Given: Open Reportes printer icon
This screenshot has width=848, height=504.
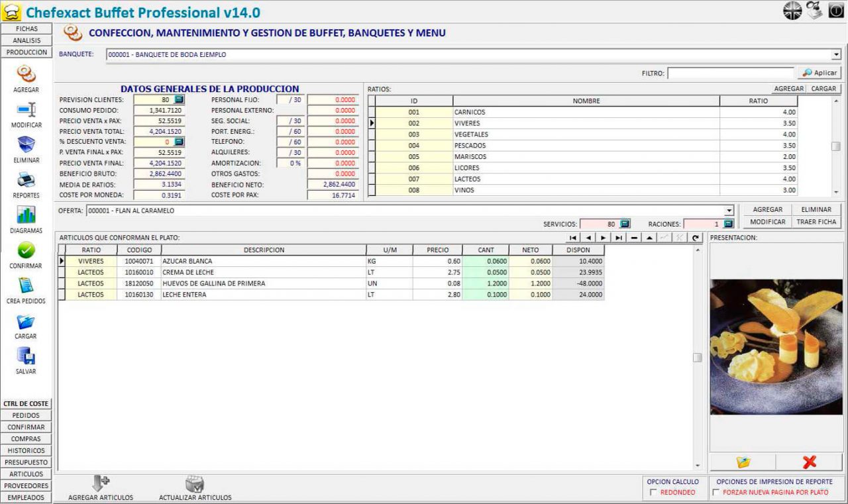Looking at the screenshot, I should (x=26, y=179).
